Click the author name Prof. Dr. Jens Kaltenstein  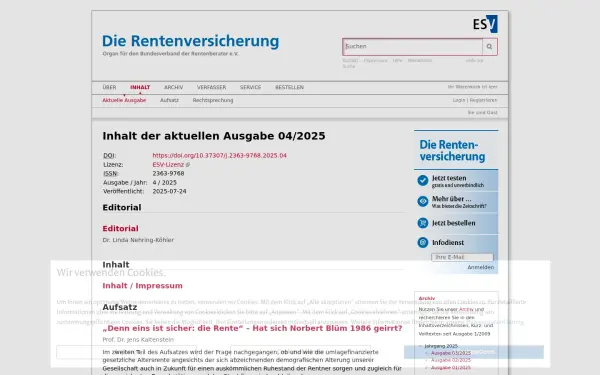pyautogui.click(x=138, y=339)
